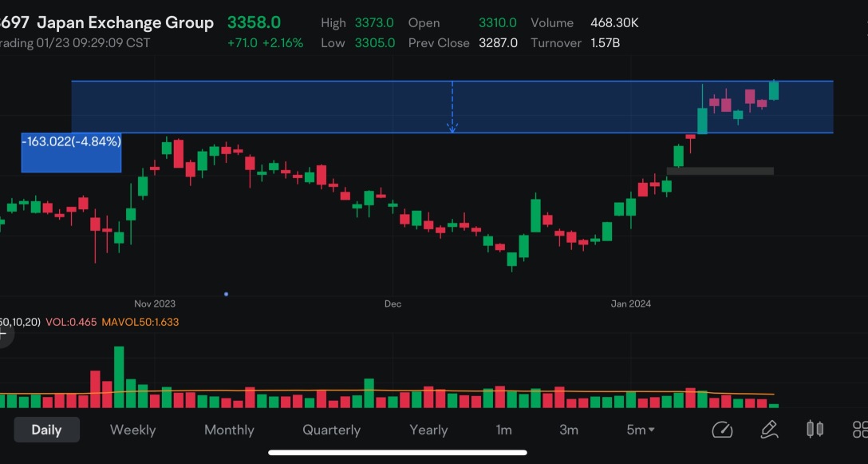Click the Jan 2024 date axis label
This screenshot has width=868, height=464.
(631, 303)
